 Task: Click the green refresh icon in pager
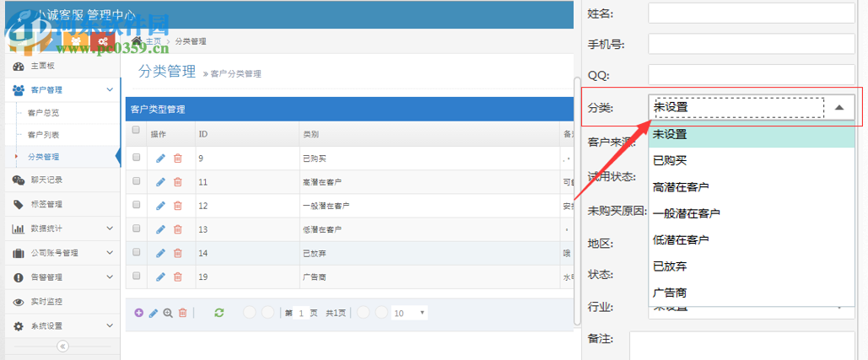point(219,313)
